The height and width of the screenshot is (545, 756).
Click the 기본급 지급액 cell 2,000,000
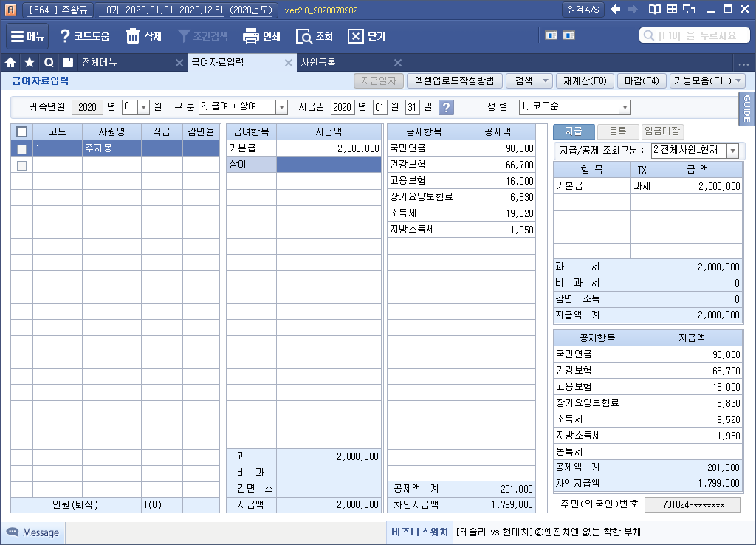tap(329, 148)
